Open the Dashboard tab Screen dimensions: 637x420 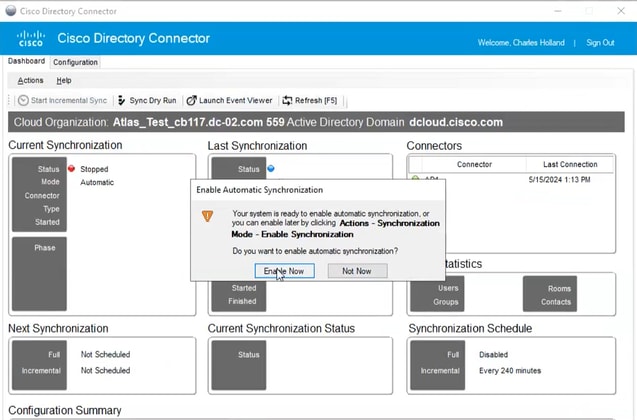26,61
